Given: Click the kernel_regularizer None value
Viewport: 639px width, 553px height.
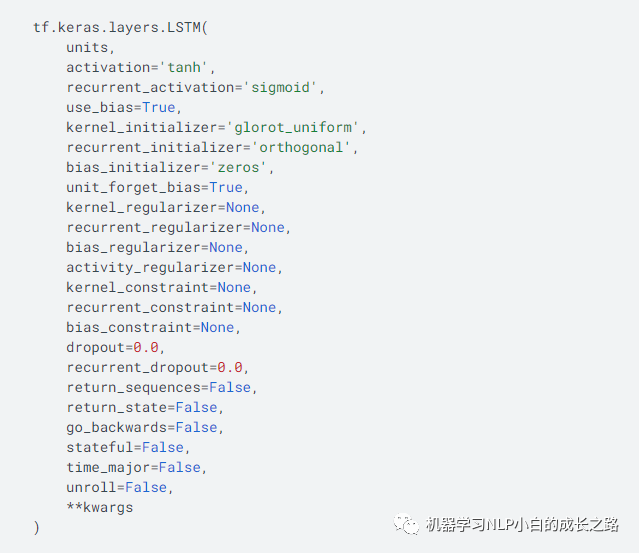Looking at the screenshot, I should pyautogui.click(x=242, y=207).
